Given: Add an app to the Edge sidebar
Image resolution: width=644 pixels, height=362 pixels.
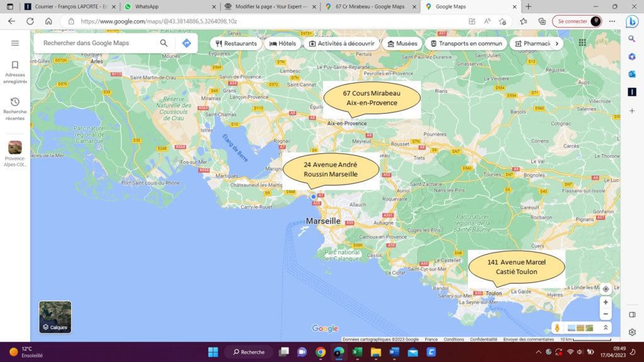Looking at the screenshot, I should click(x=631, y=111).
